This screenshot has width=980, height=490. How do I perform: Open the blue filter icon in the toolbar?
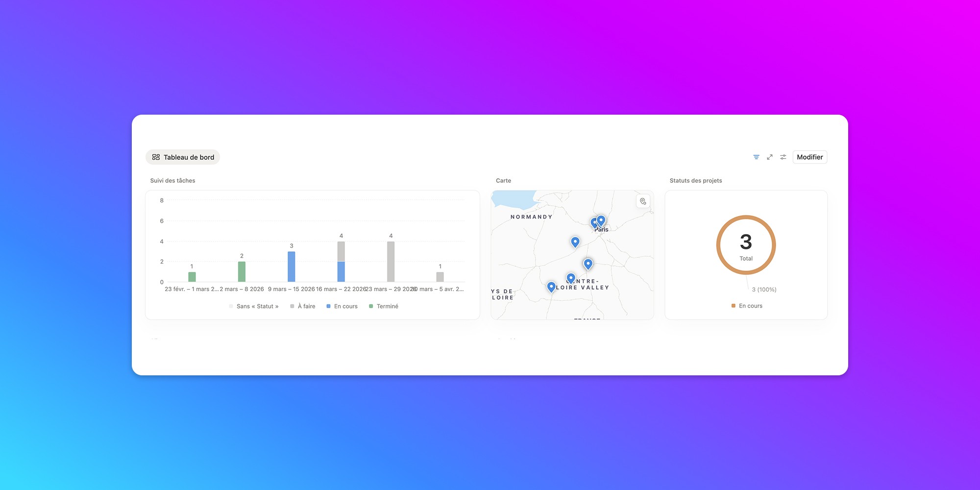[x=756, y=157]
